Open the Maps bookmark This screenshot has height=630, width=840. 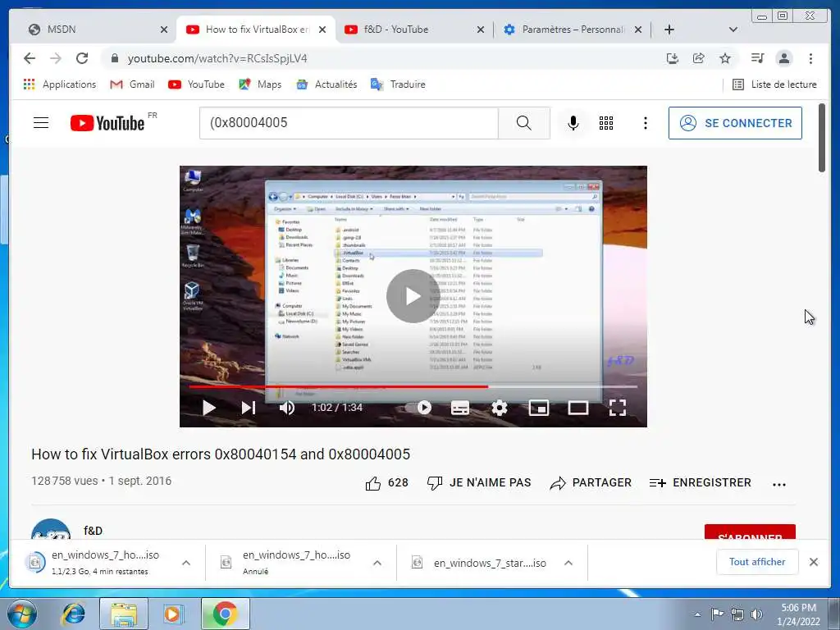[260, 84]
